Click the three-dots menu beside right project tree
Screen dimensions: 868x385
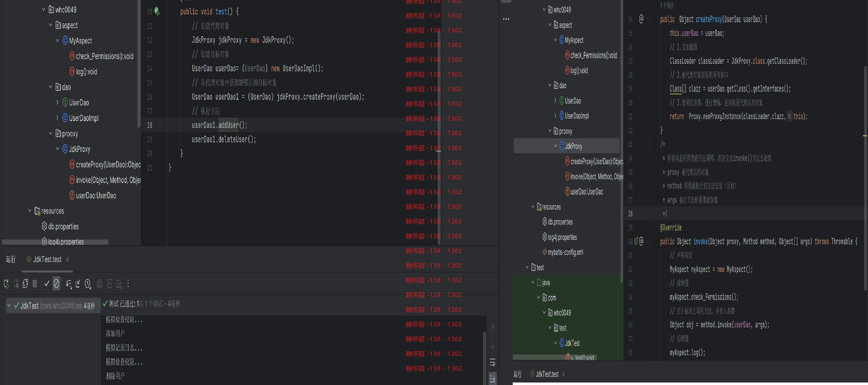click(x=506, y=19)
